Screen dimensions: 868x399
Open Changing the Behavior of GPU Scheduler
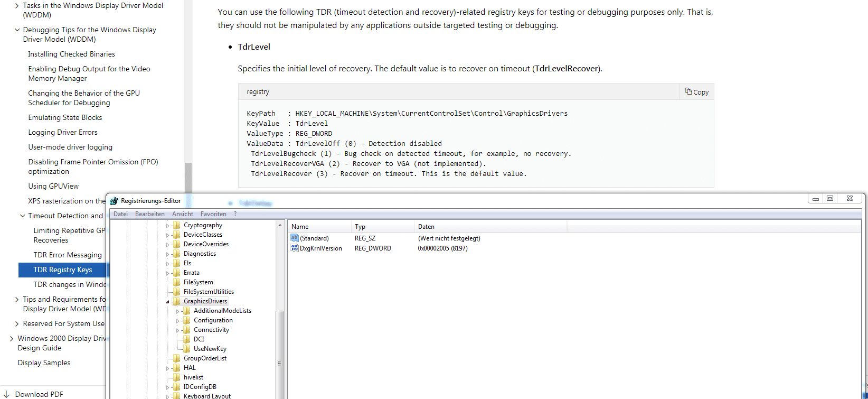84,98
